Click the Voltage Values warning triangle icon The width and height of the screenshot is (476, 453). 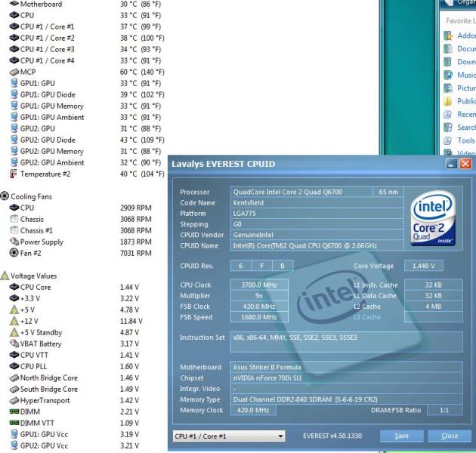(5, 276)
